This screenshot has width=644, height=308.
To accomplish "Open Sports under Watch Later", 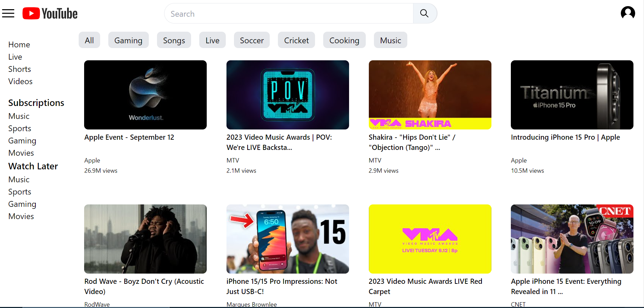I will tap(20, 192).
